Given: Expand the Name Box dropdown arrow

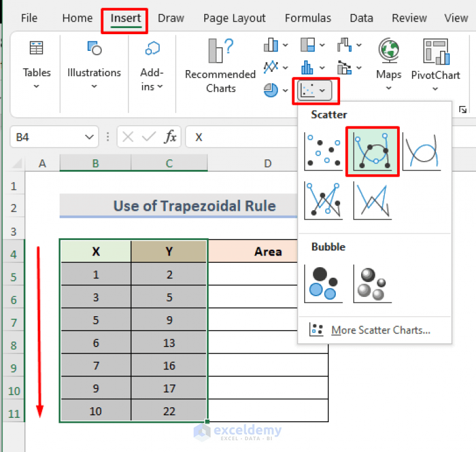Looking at the screenshot, I should [x=89, y=137].
